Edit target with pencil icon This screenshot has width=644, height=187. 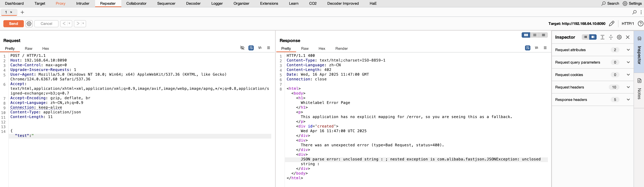tap(612, 24)
